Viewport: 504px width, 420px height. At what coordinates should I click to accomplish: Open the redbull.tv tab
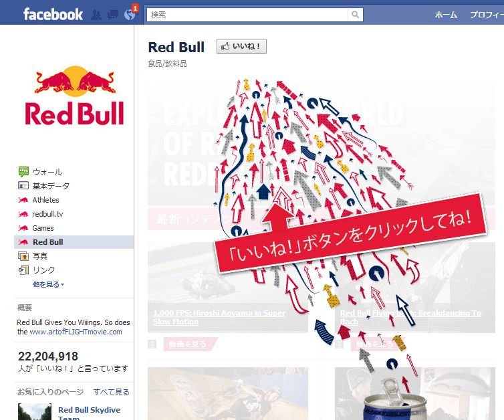click(41, 214)
